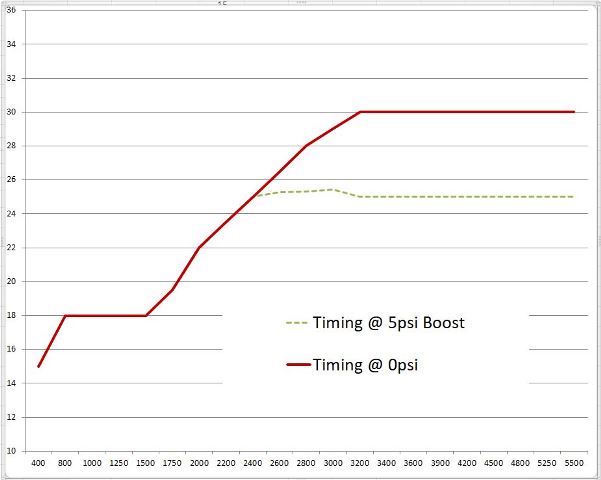Click the y-axis value 20
Viewport: 601px width, 480px height.
[11, 281]
